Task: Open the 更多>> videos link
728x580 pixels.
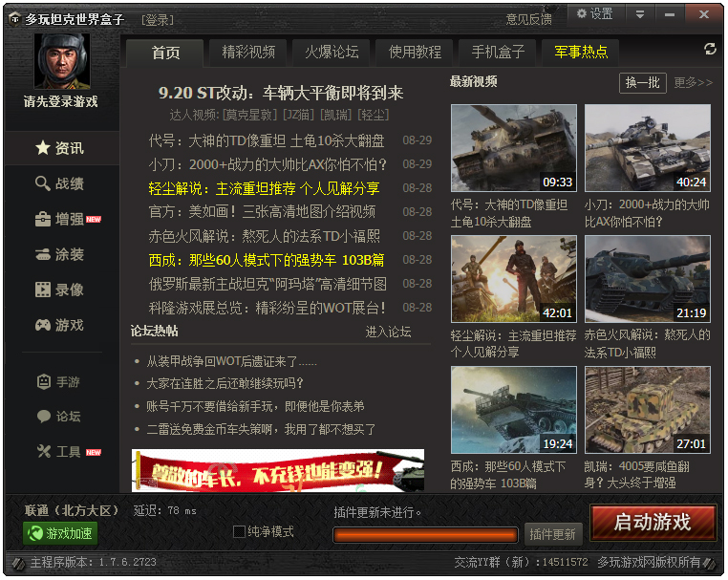Action: pos(693,83)
